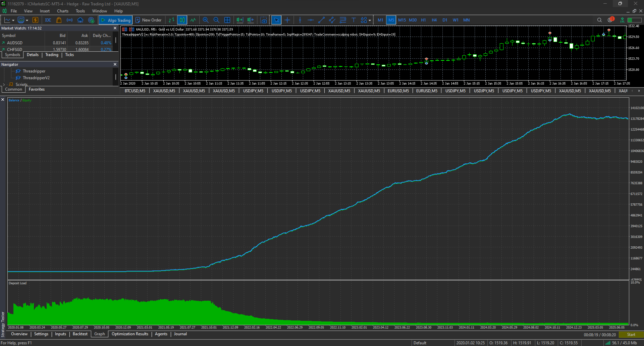Toggle Algo Trading on or off
Image resolution: width=644 pixels, height=346 pixels.
click(x=115, y=20)
